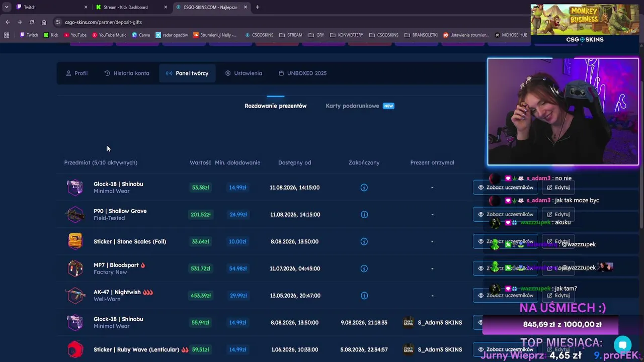Select the Panel twórcy tab

(x=187, y=73)
